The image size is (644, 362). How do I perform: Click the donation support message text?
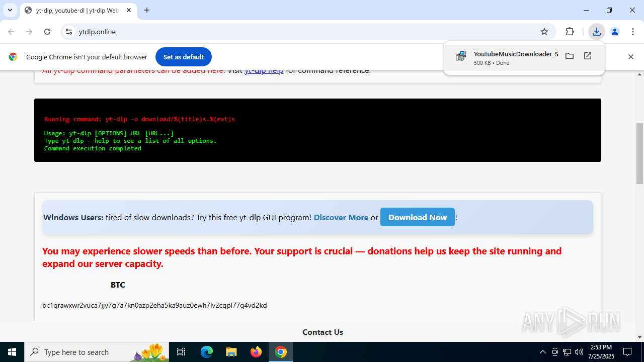302,257
